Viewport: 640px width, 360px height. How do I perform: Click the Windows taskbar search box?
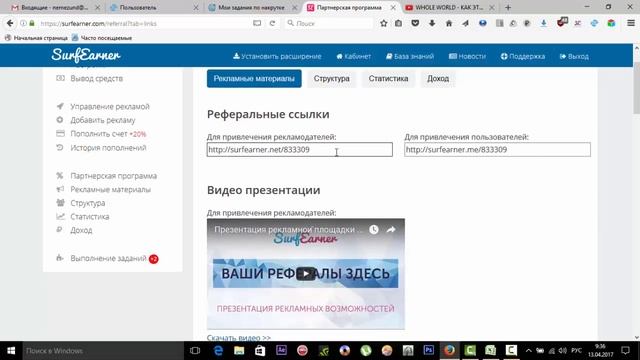coord(103,351)
